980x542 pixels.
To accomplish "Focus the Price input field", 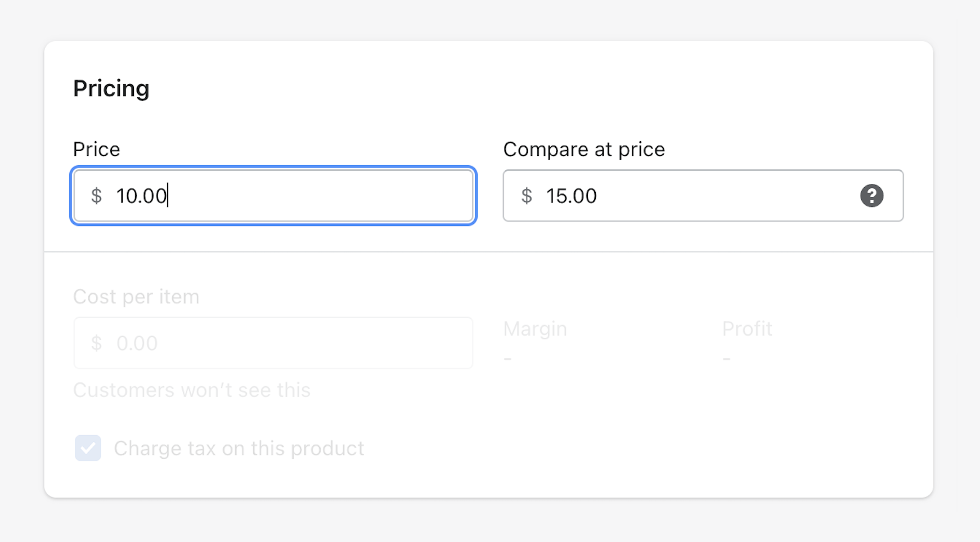I will [315, 196].
